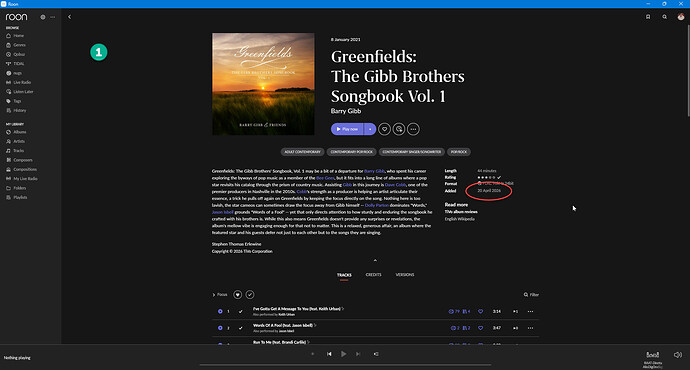Viewport: 690px width, 370px height.
Task: Favorite the album with the heart button
Action: point(384,129)
